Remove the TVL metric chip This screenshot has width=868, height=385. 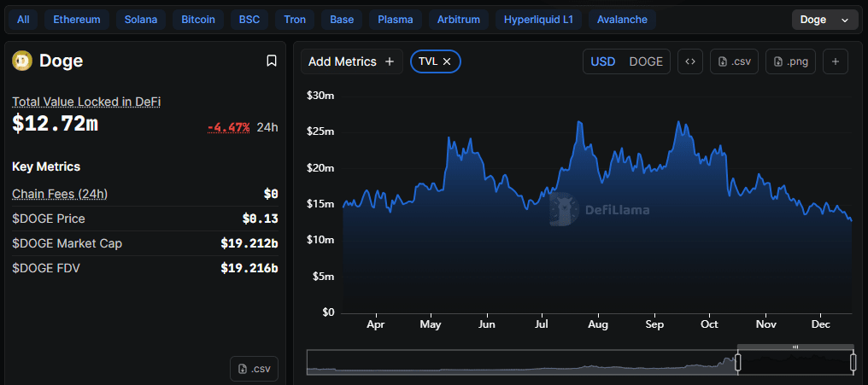coord(447,61)
